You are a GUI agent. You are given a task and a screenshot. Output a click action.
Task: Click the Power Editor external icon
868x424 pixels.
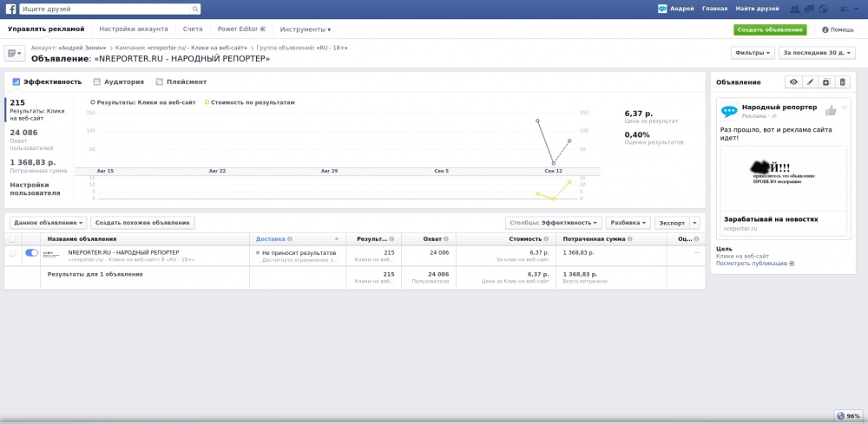(x=263, y=29)
